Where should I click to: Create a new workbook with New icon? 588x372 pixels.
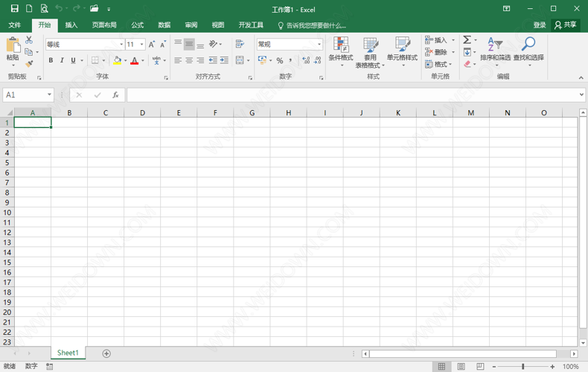(29, 8)
